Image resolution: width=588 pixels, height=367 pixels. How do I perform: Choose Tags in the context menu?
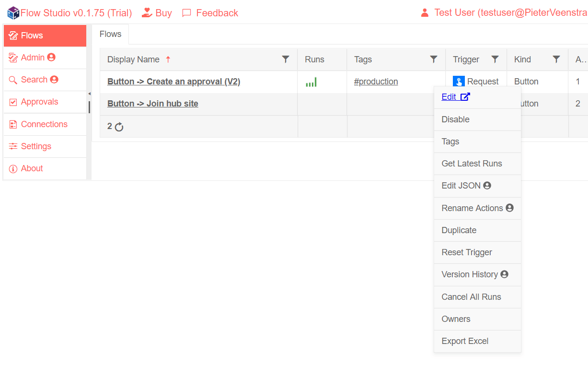[x=477, y=142]
